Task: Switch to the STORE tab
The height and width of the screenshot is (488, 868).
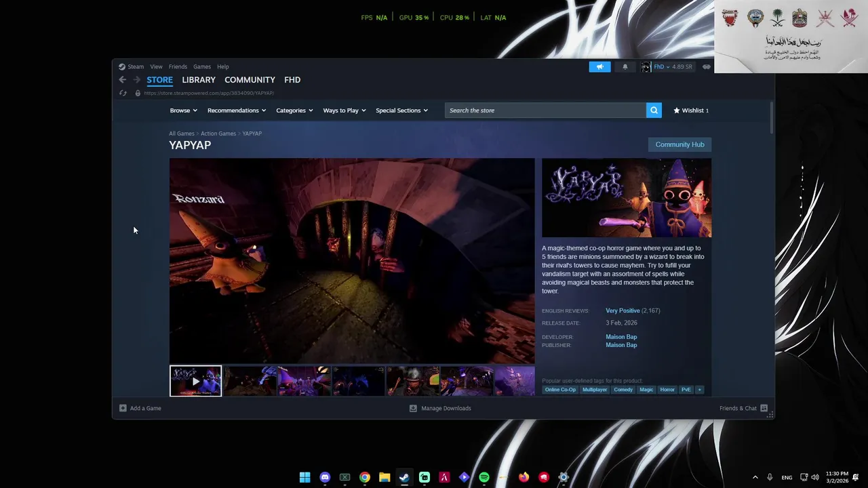Action: click(x=160, y=80)
